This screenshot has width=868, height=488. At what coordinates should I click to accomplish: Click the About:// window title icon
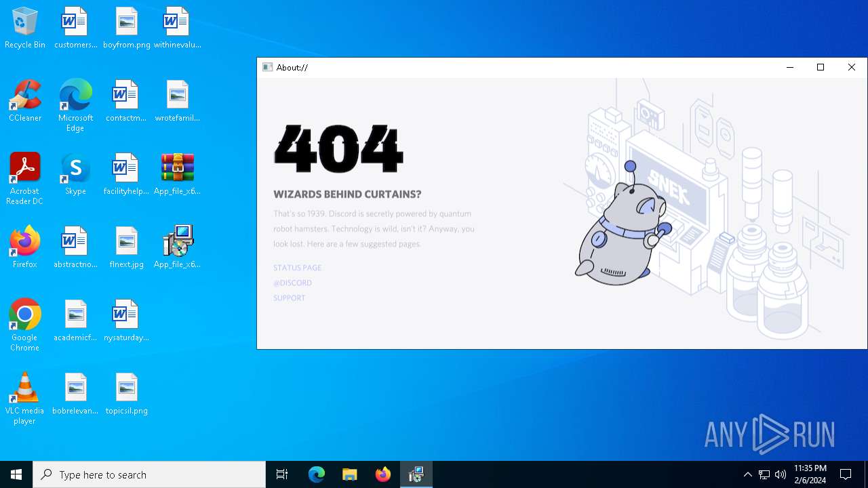[268, 67]
